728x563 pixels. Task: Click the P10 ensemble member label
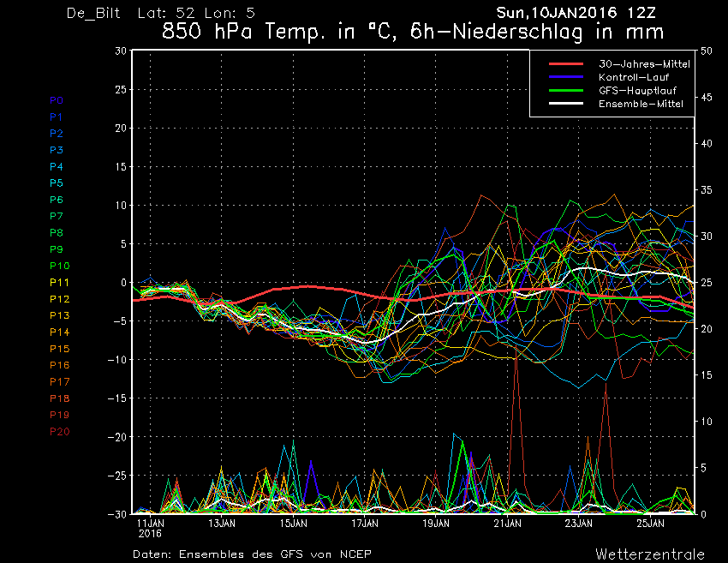(x=59, y=266)
